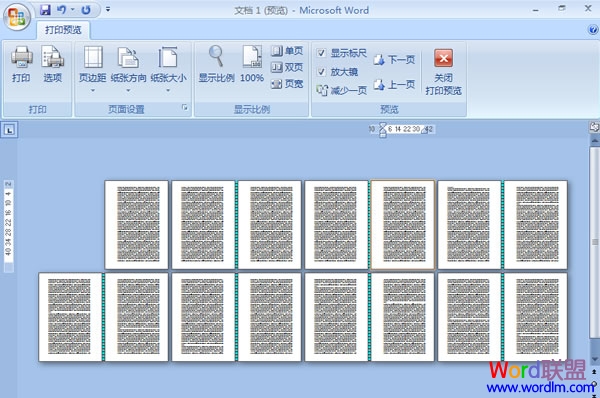Open the 纸张大小 paper size dropdown
The width and height of the screenshot is (600, 398).
[x=168, y=69]
